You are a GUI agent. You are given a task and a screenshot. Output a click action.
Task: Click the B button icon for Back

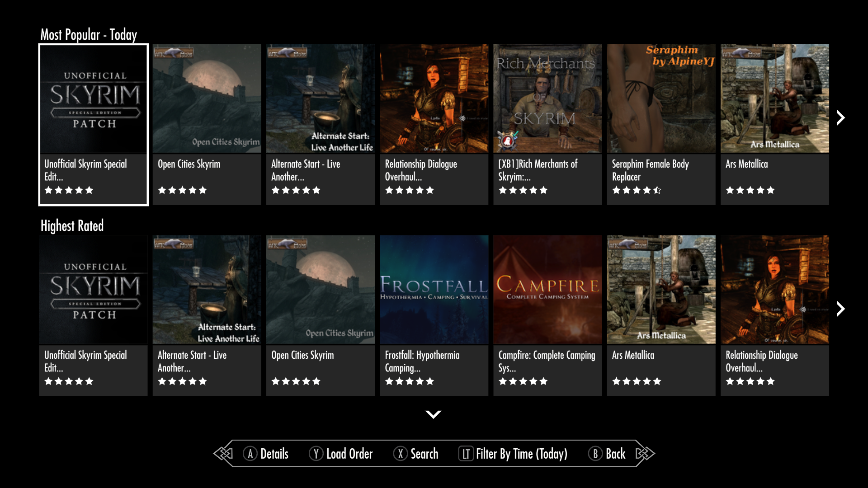point(595,454)
